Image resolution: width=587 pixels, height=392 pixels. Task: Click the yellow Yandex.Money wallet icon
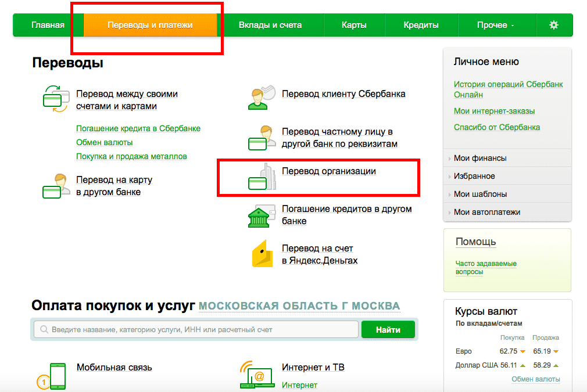point(262,254)
